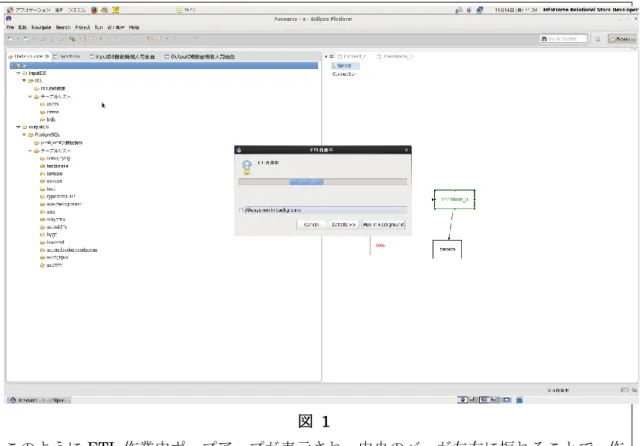Click the mail launcher icon beside Firefox
This screenshot has height=446, width=640.
coord(105,10)
